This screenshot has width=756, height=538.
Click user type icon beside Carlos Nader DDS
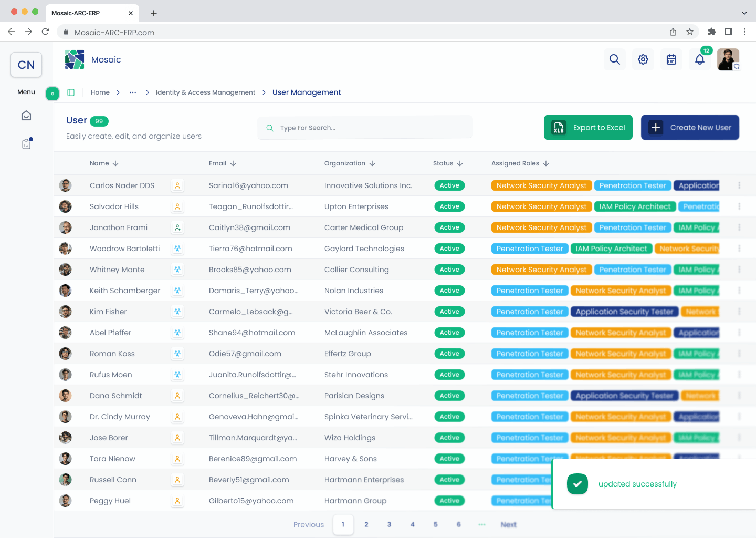click(177, 185)
